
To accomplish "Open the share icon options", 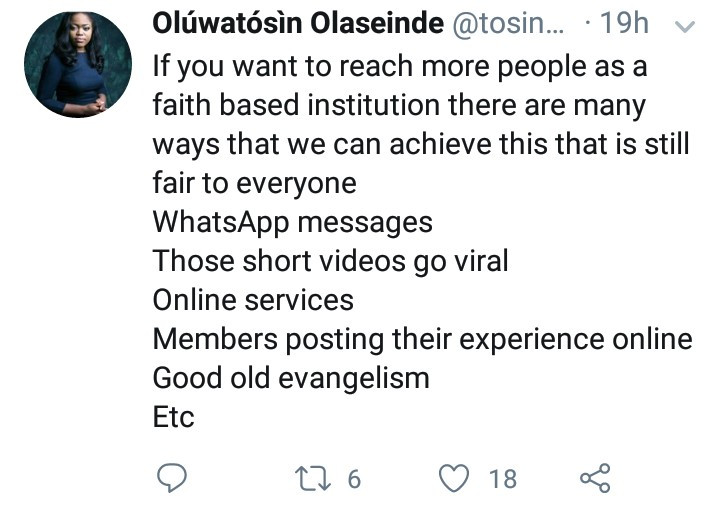I will [x=594, y=478].
